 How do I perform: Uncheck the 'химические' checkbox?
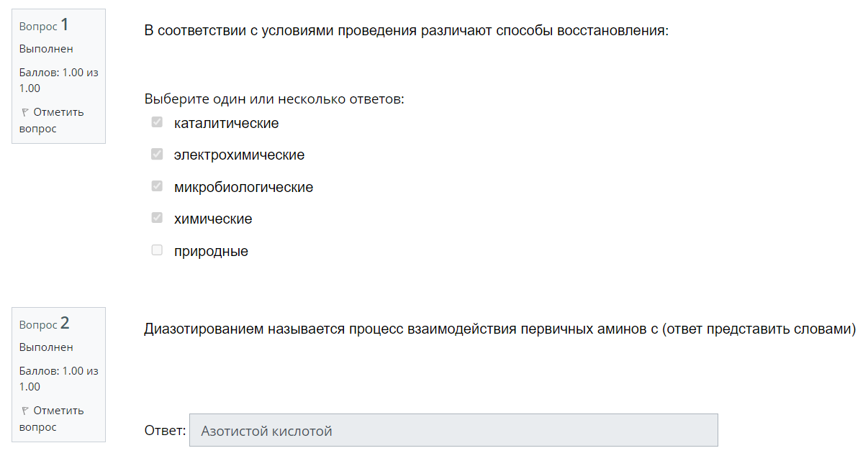coord(157,218)
